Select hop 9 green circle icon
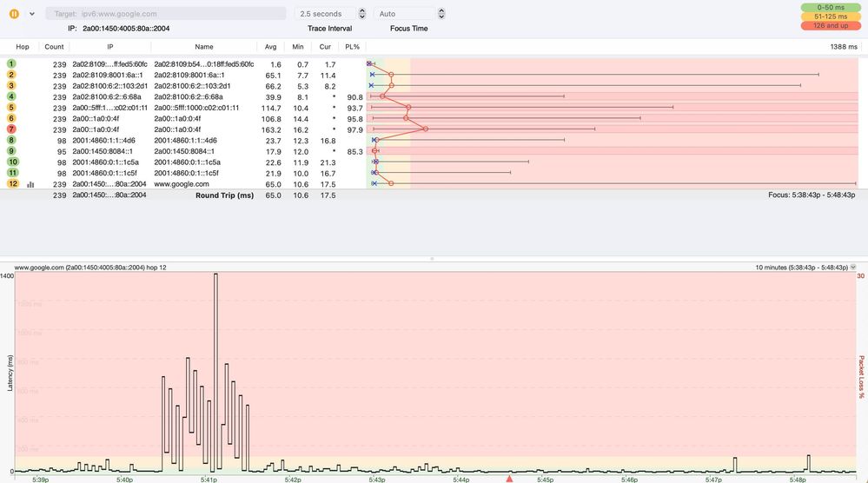The height and width of the screenshot is (483, 868). [11, 151]
